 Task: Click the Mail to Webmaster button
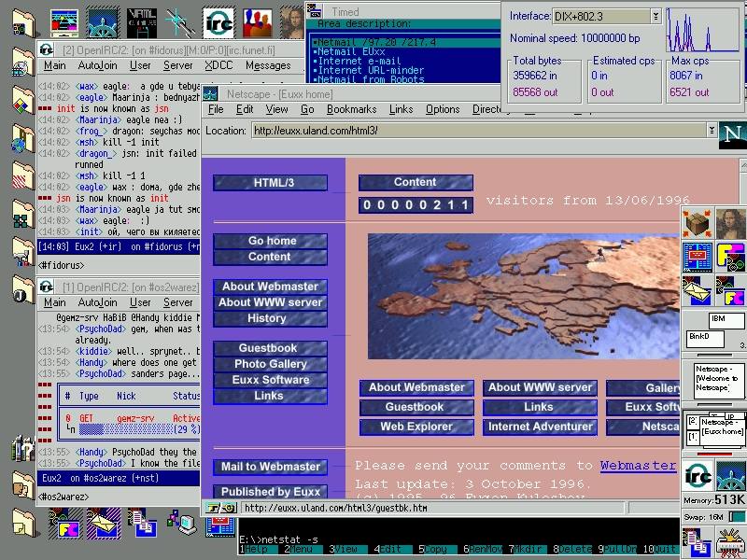pos(270,467)
